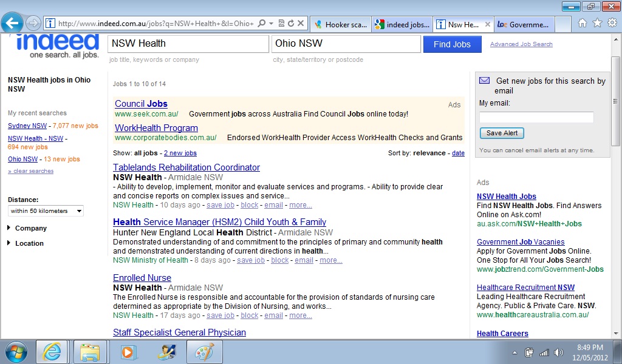Open Windows Media Player from taskbar
Viewport: 622px width, 364px height.
coord(128,352)
